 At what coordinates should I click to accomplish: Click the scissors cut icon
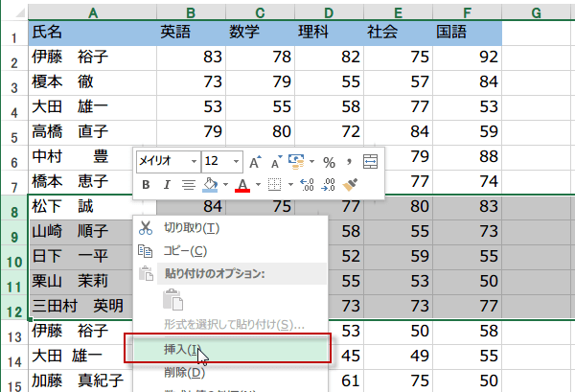(x=146, y=228)
